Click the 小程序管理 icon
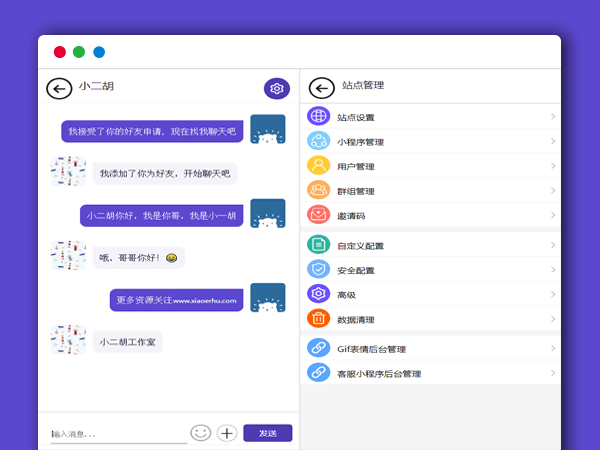 click(x=319, y=142)
